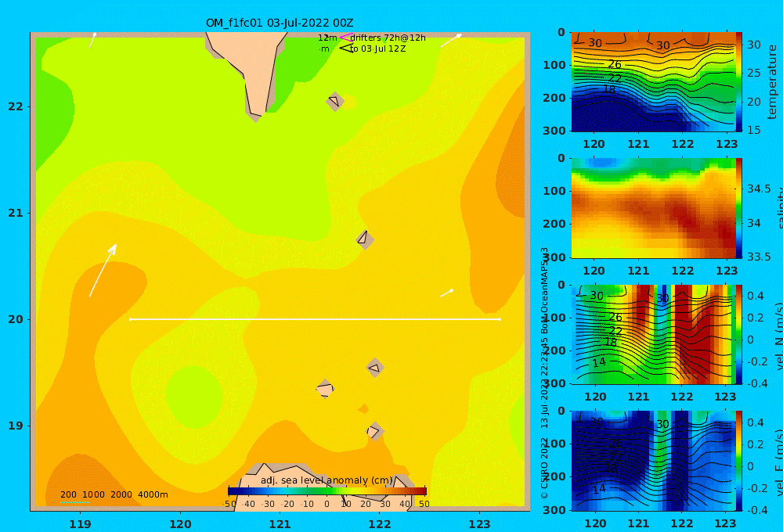
Task: Click the '-50' tick on the anomaly colorbar
Action: pyautogui.click(x=229, y=504)
